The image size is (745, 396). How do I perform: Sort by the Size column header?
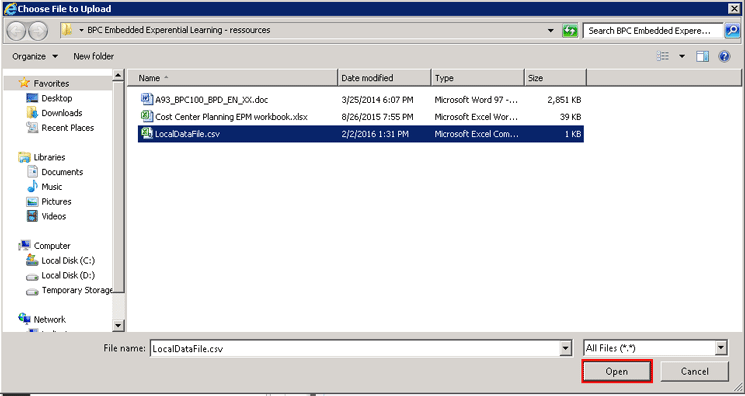point(555,77)
